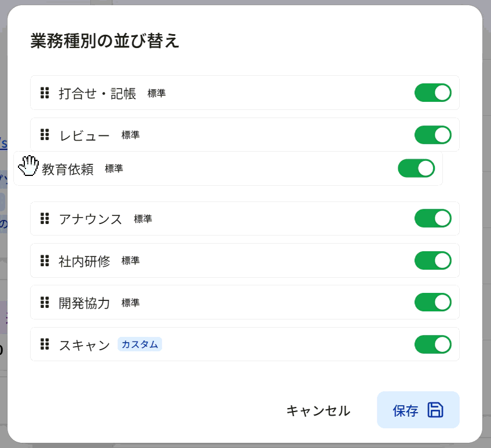Screen dimensions: 491x448
Task: Click the カスタム badge on スキャン
Action: (140, 344)
